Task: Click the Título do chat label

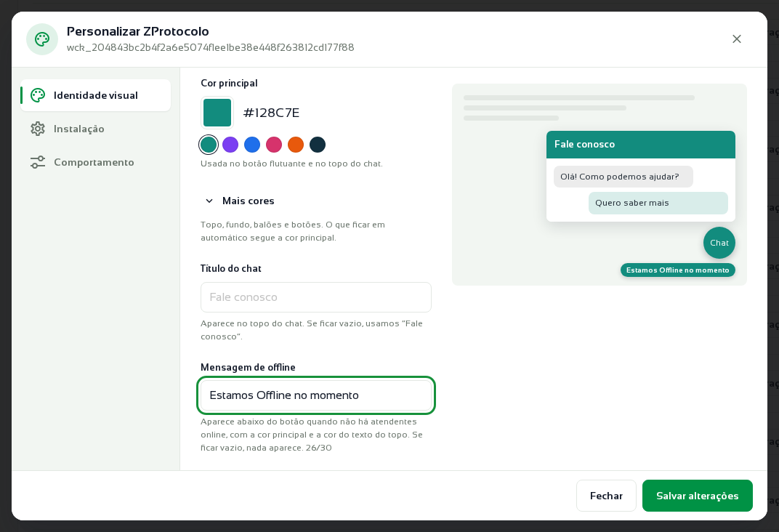Action: pyautogui.click(x=230, y=268)
